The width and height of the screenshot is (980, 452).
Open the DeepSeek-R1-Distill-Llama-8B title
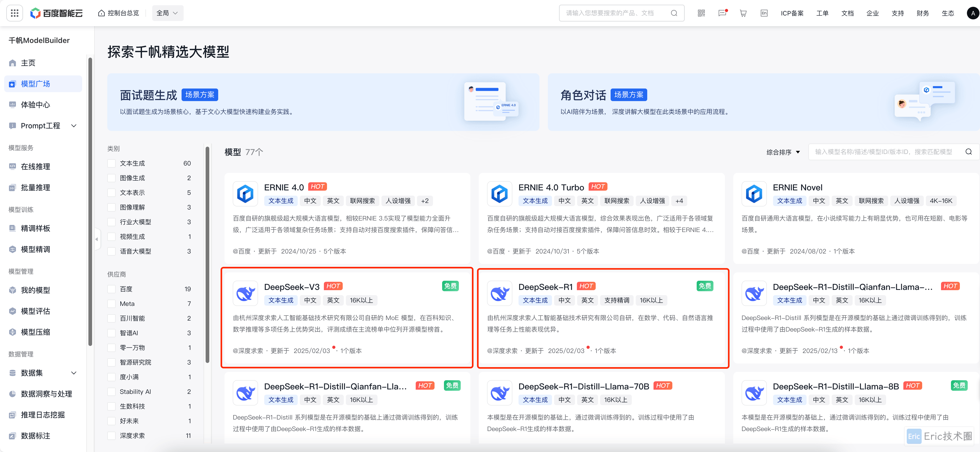835,386
